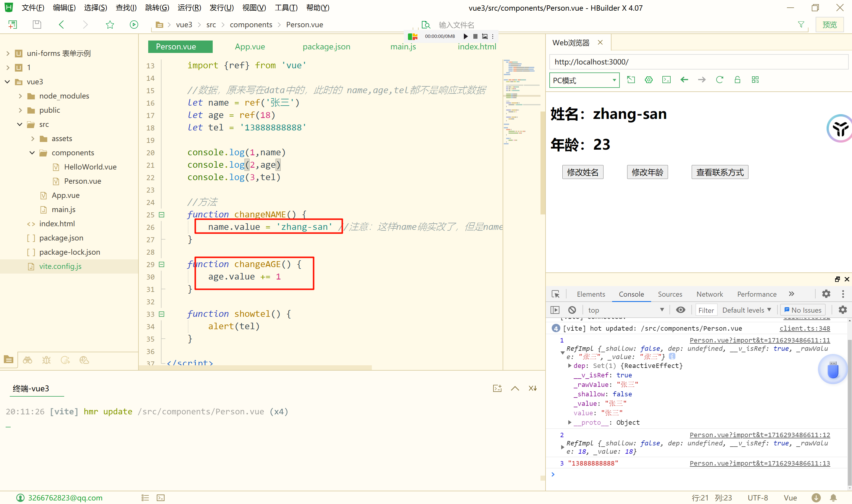Image resolution: width=852 pixels, height=504 pixels.
Task: Open the client.ts:348 source link
Action: (804, 328)
